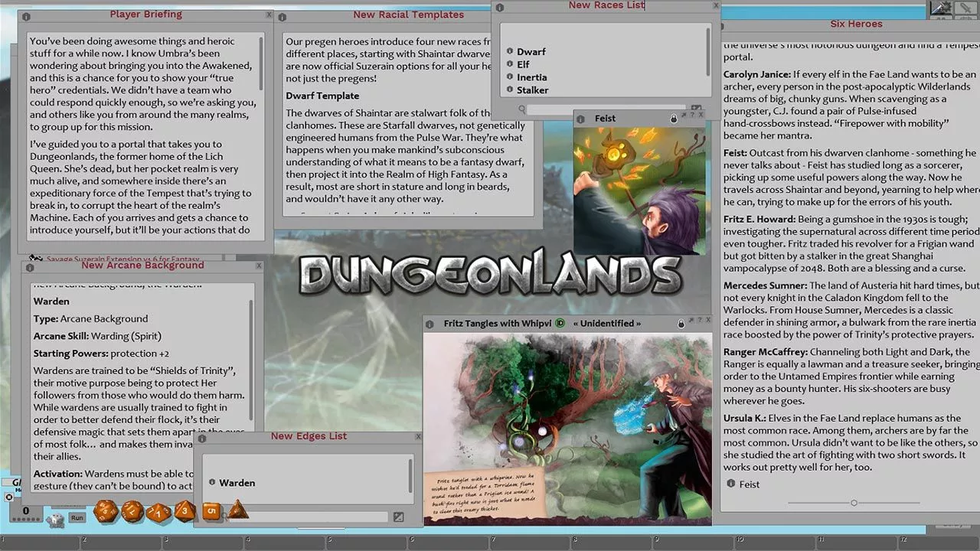Image resolution: width=980 pixels, height=551 pixels.
Task: Click the white percentile dice icon
Action: (x=56, y=521)
